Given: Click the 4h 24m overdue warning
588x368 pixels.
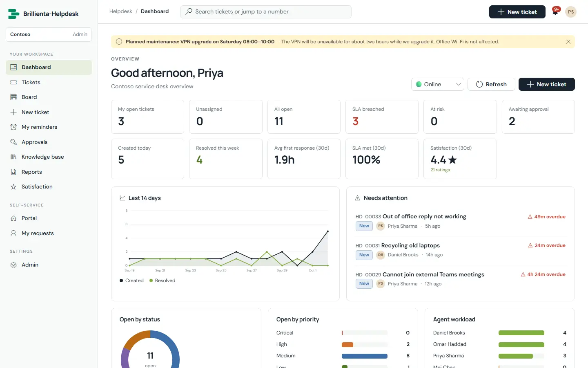Looking at the screenshot, I should [543, 274].
